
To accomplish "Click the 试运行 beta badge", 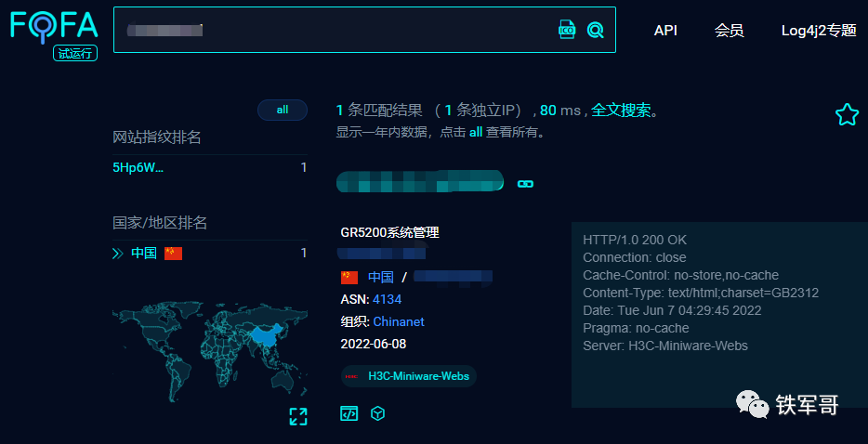I will click(75, 53).
